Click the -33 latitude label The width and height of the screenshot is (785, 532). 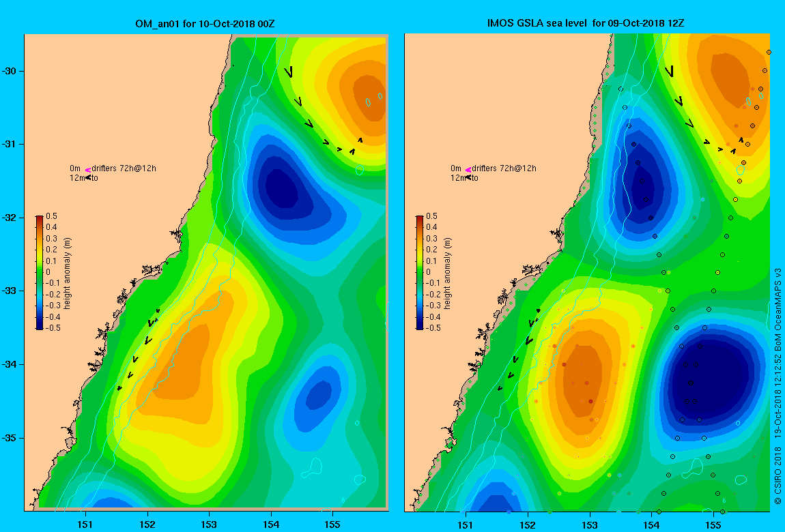tap(9, 291)
